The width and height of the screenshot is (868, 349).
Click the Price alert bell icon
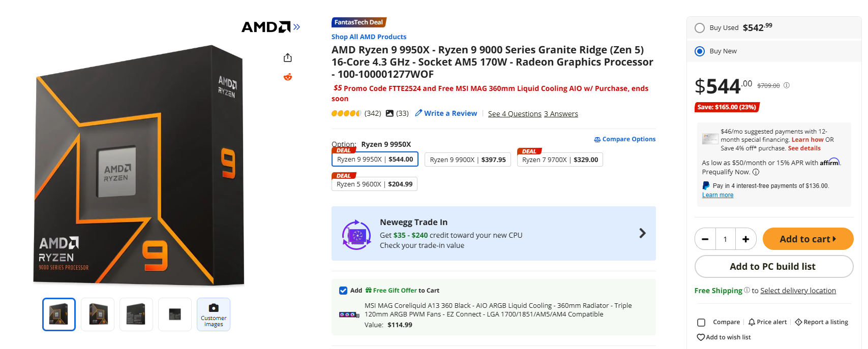[x=751, y=322]
